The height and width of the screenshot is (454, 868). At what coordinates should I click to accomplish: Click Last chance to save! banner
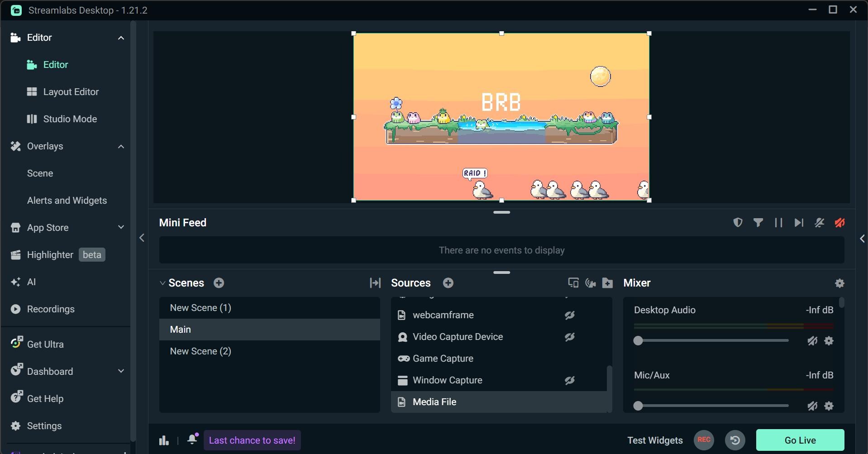(x=252, y=440)
